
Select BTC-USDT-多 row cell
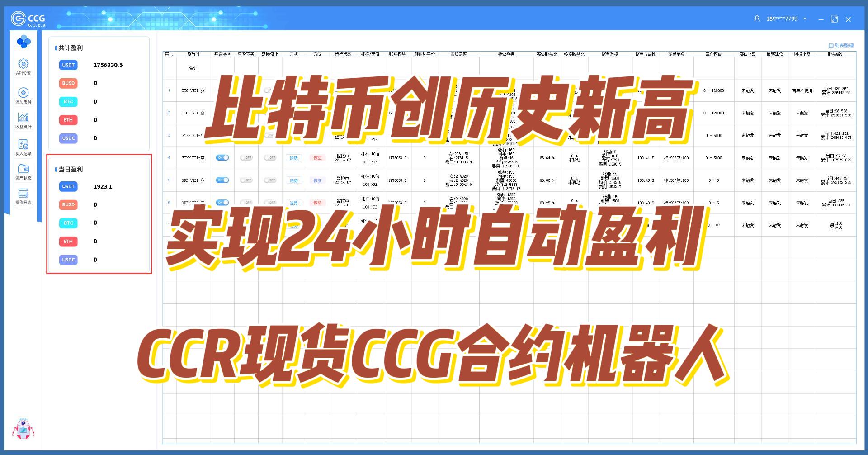pyautogui.click(x=193, y=90)
